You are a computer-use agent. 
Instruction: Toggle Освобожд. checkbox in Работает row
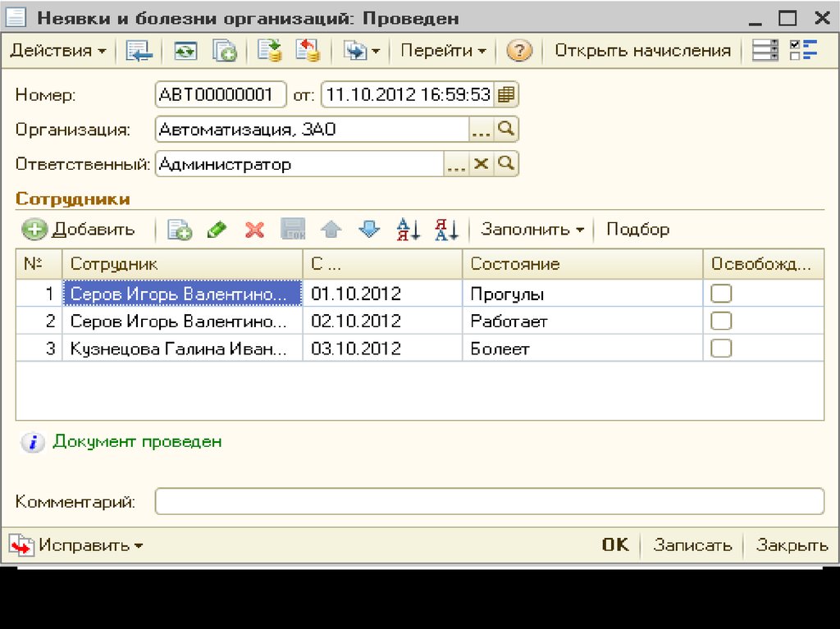pyautogui.click(x=721, y=321)
